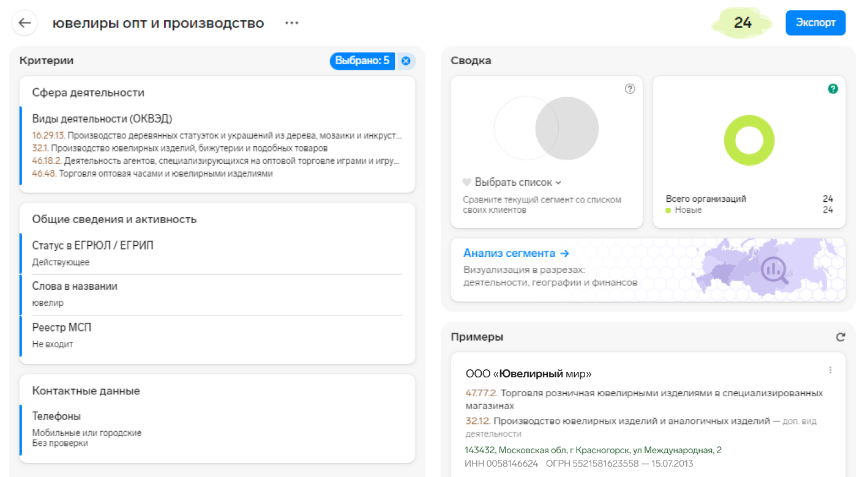Click the 46.48 Торговля оптовая часами line
Screen dimensions: 868x477
152,174
